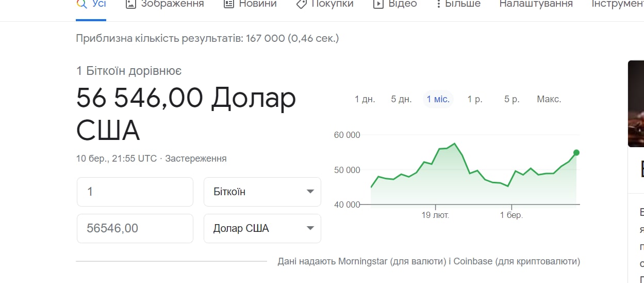Click the Покупки shopping tag icon

click(x=302, y=4)
